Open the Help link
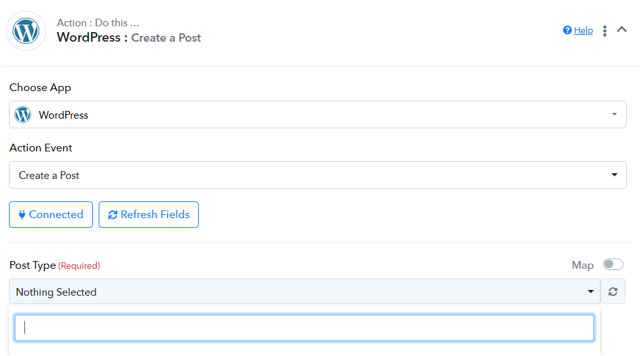644x356 pixels. click(583, 30)
